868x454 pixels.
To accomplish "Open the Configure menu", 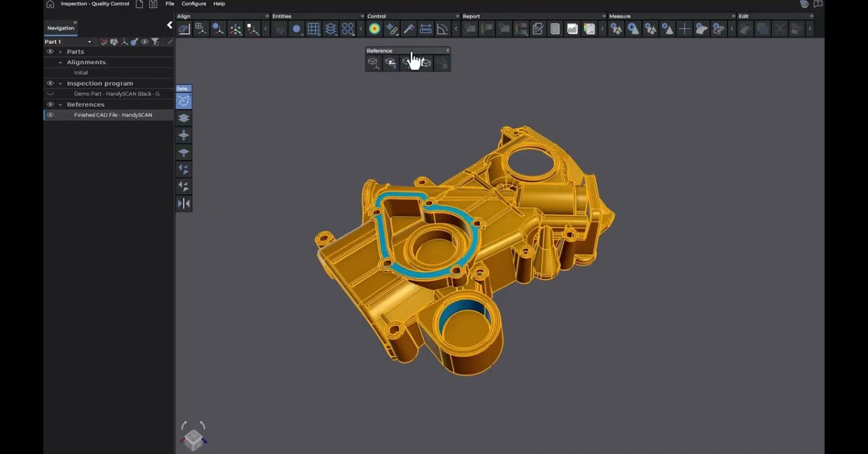I will pyautogui.click(x=193, y=4).
